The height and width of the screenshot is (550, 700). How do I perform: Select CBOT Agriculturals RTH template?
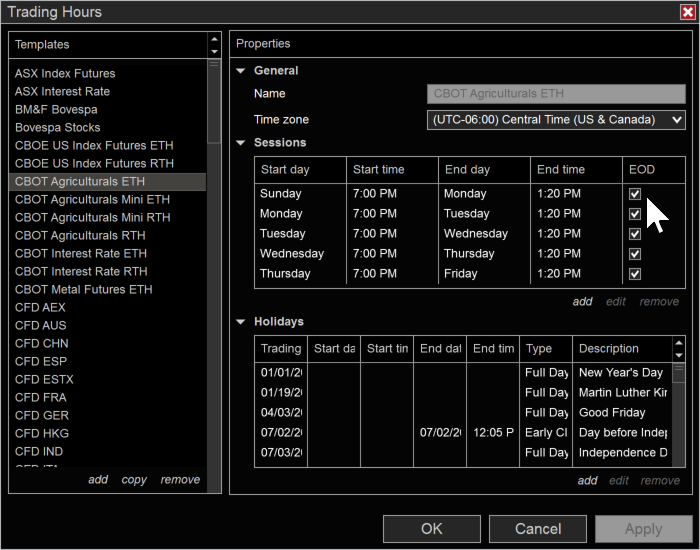click(107, 235)
